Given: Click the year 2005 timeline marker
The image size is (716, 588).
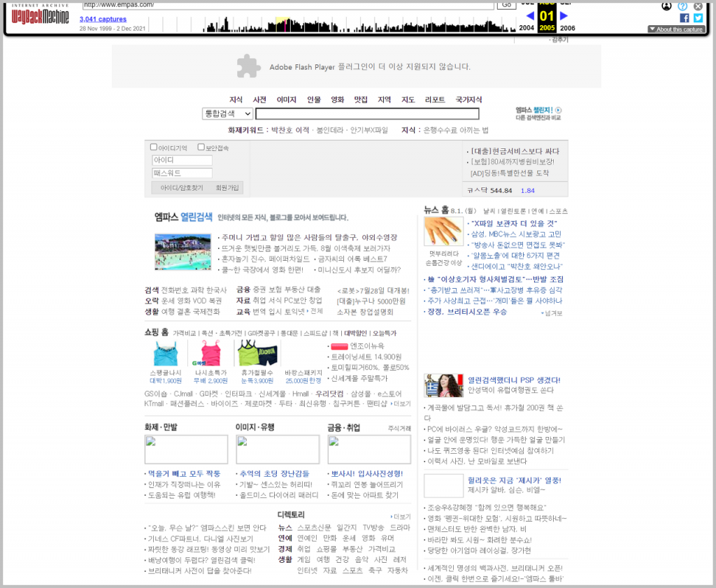Looking at the screenshot, I should (547, 27).
